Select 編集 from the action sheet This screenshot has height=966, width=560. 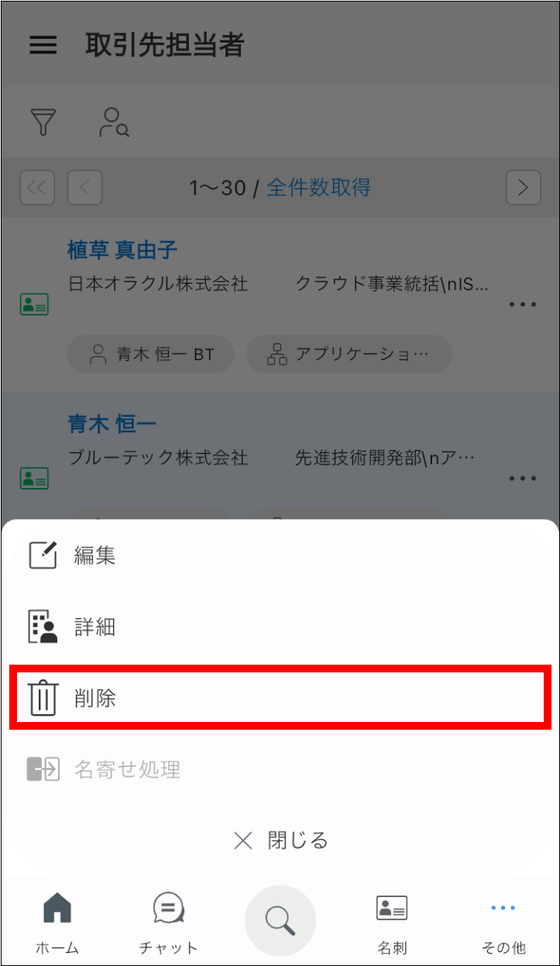pyautogui.click(x=280, y=555)
